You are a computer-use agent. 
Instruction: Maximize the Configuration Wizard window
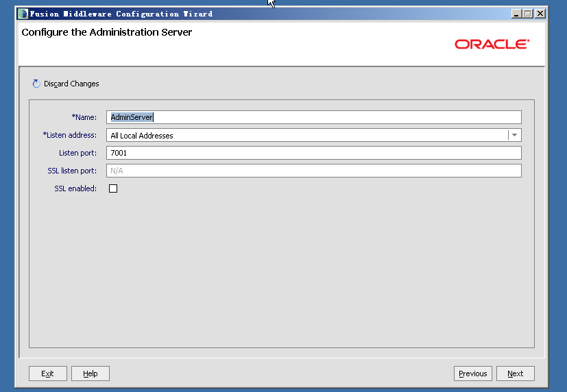528,14
